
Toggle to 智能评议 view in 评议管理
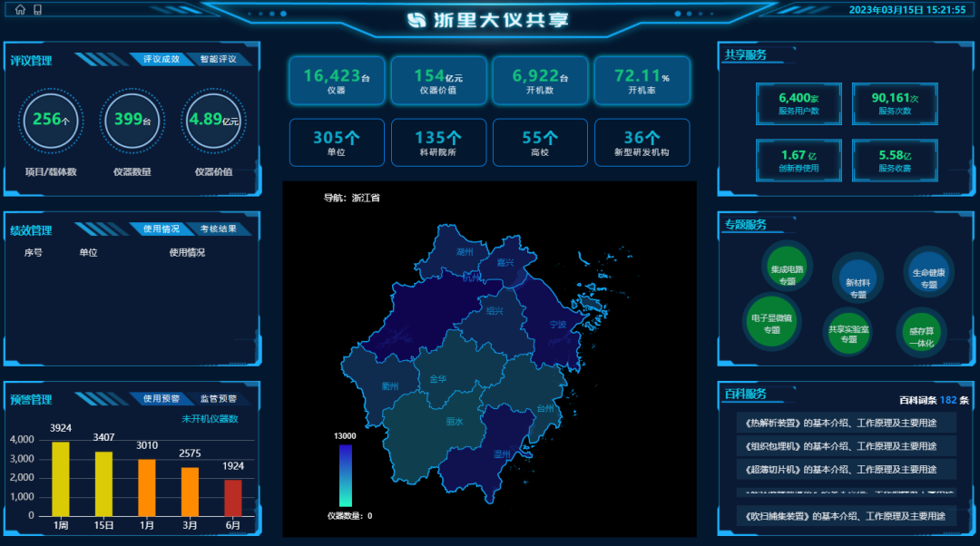coord(217,59)
